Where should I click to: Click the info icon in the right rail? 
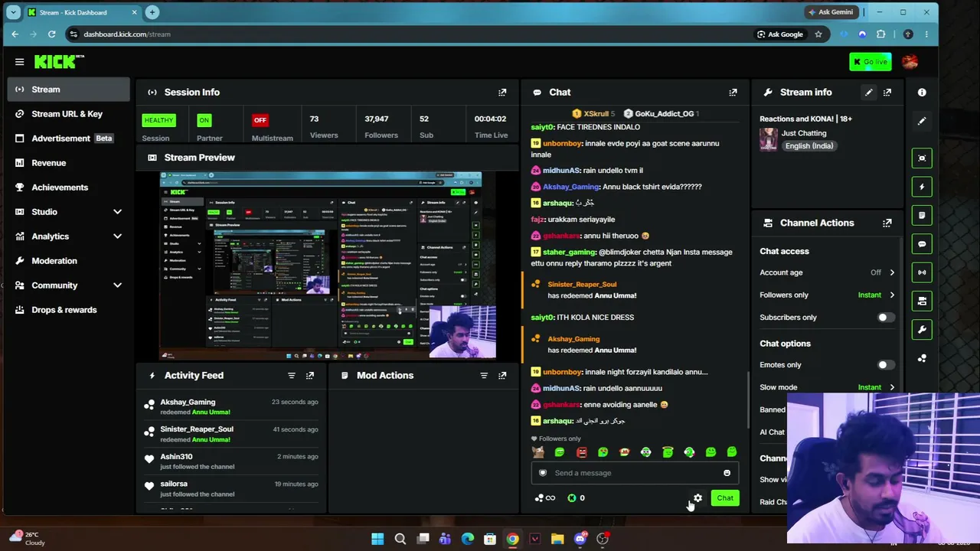(922, 93)
